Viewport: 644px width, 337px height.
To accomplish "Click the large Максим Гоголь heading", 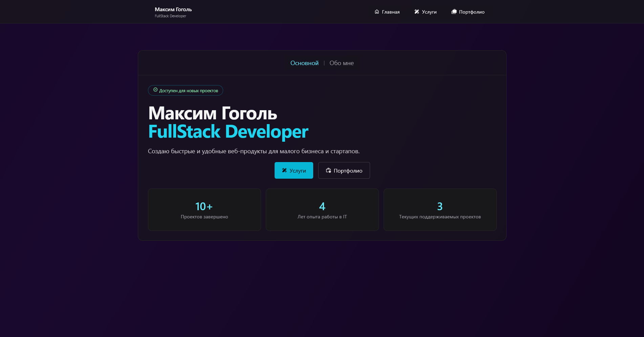I will click(213, 113).
